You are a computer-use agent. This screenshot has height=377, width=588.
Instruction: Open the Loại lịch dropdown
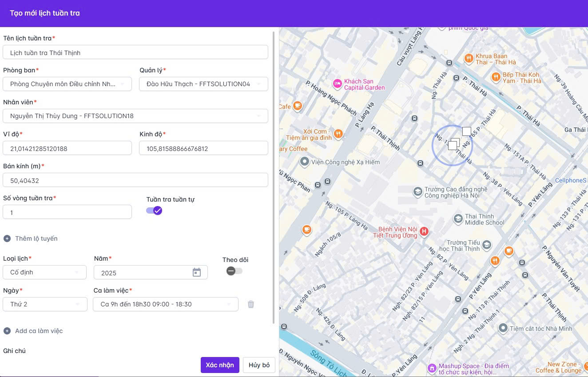pyautogui.click(x=45, y=272)
